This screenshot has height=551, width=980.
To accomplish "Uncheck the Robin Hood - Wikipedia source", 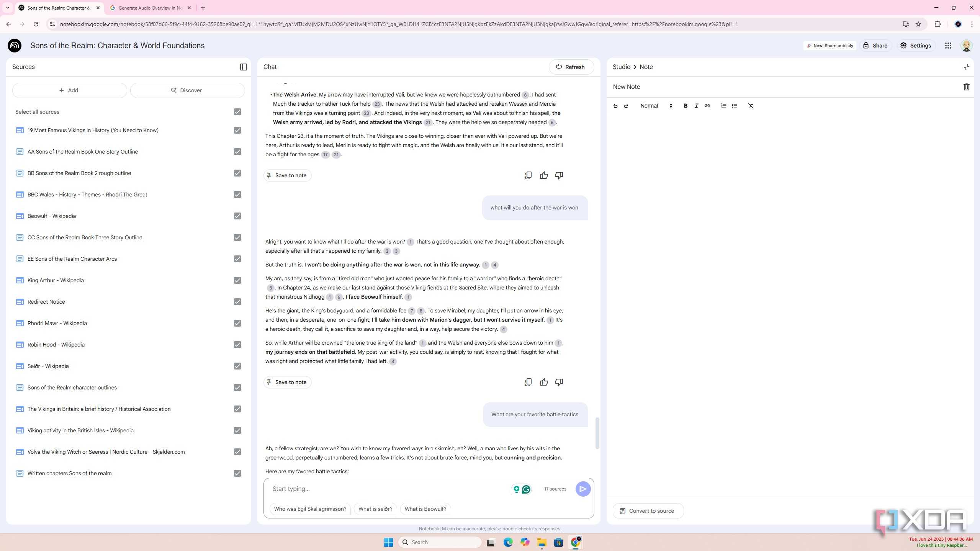I will coord(237,345).
